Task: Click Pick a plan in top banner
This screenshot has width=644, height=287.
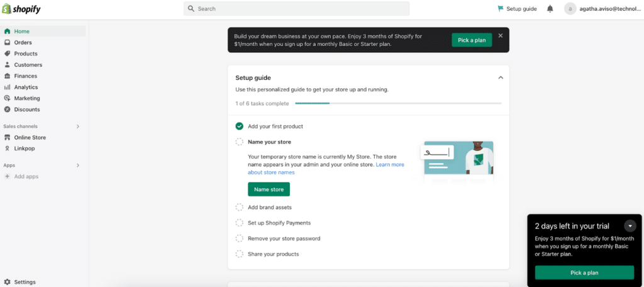Action: pos(472,40)
